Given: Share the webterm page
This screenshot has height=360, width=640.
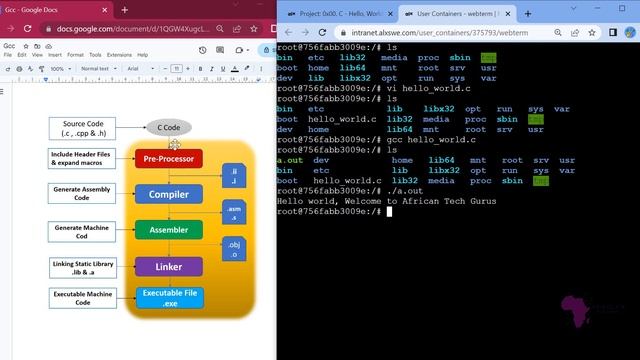Looking at the screenshot, I should pyautogui.click(x=575, y=33).
